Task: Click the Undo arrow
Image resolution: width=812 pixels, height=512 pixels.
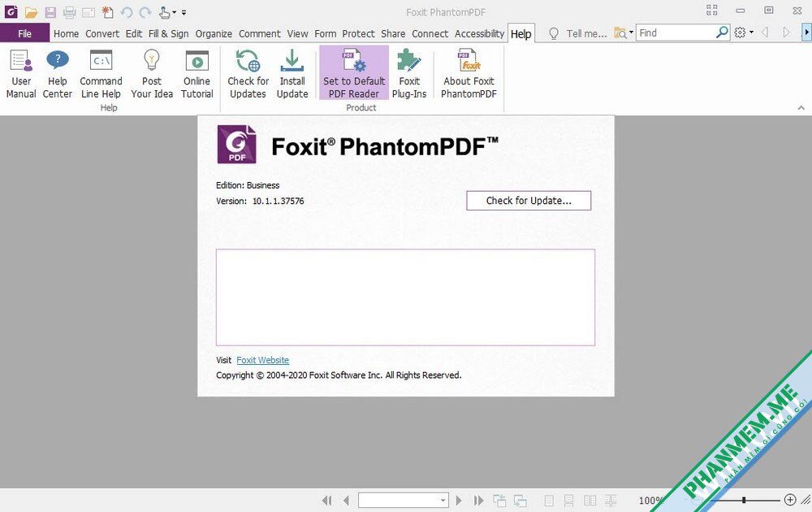Action: (127, 12)
